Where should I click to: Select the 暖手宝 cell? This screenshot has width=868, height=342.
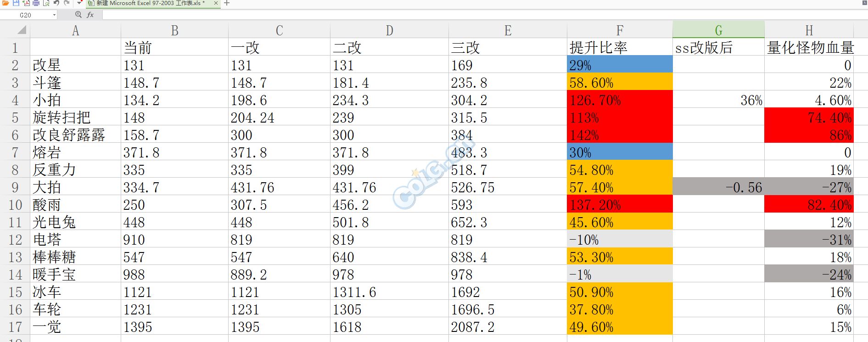pyautogui.click(x=75, y=274)
